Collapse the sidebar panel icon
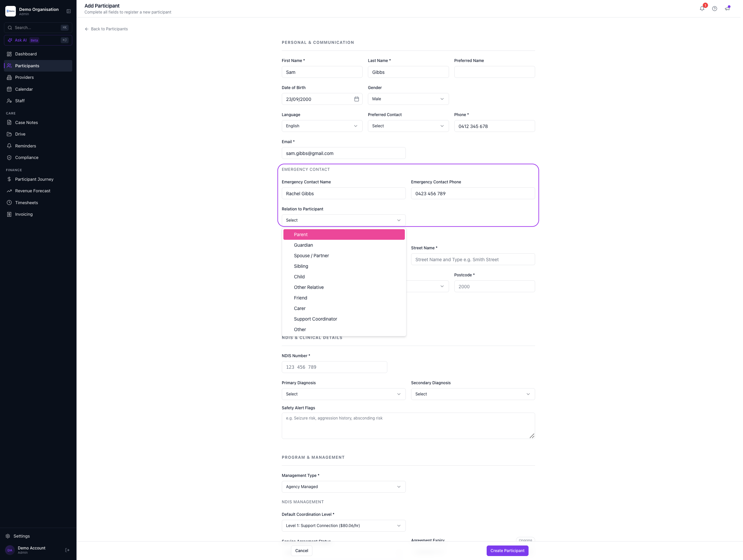The height and width of the screenshot is (560, 743). pyautogui.click(x=69, y=12)
